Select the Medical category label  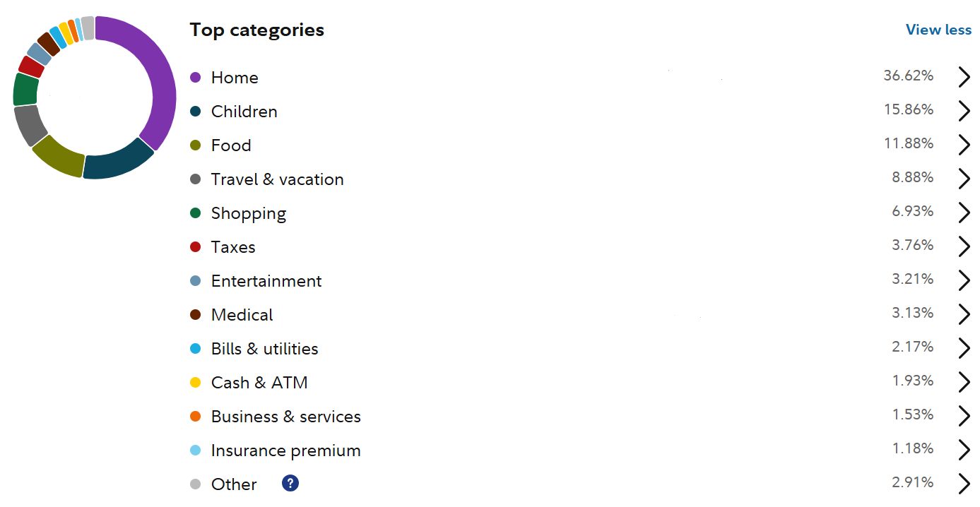coord(242,315)
